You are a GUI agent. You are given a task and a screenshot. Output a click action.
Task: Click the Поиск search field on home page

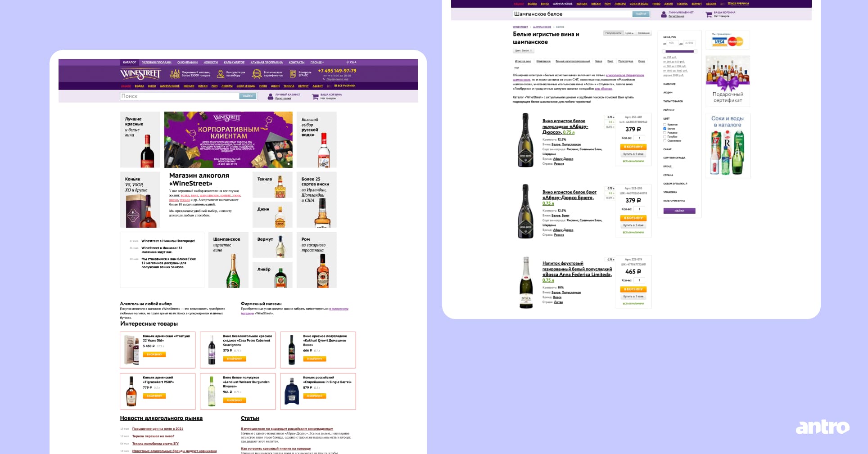click(x=179, y=96)
